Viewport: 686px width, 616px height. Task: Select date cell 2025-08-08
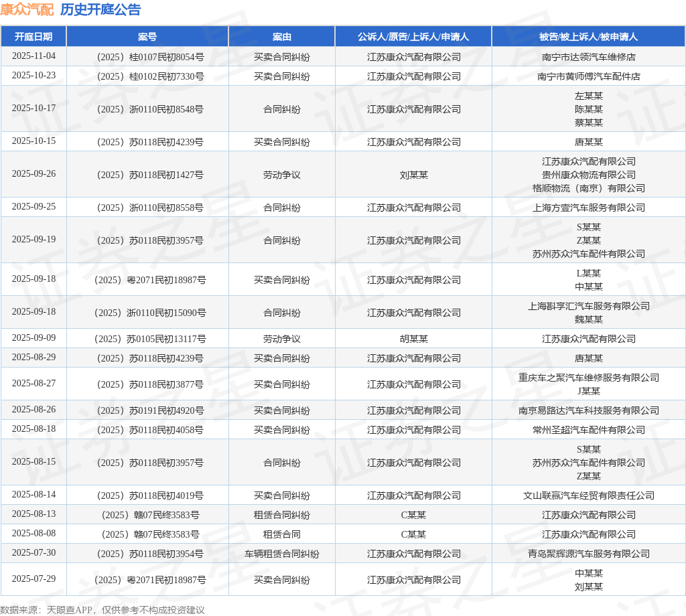point(33,534)
